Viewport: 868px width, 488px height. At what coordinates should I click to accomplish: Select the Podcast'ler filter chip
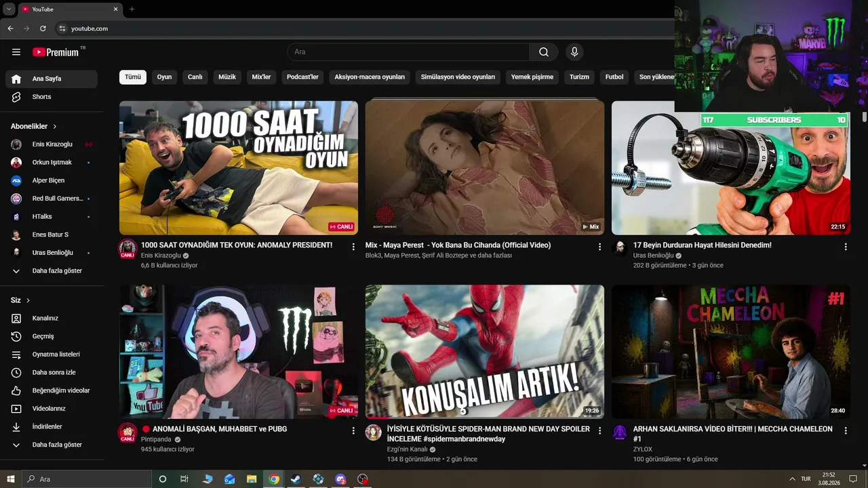(x=302, y=77)
